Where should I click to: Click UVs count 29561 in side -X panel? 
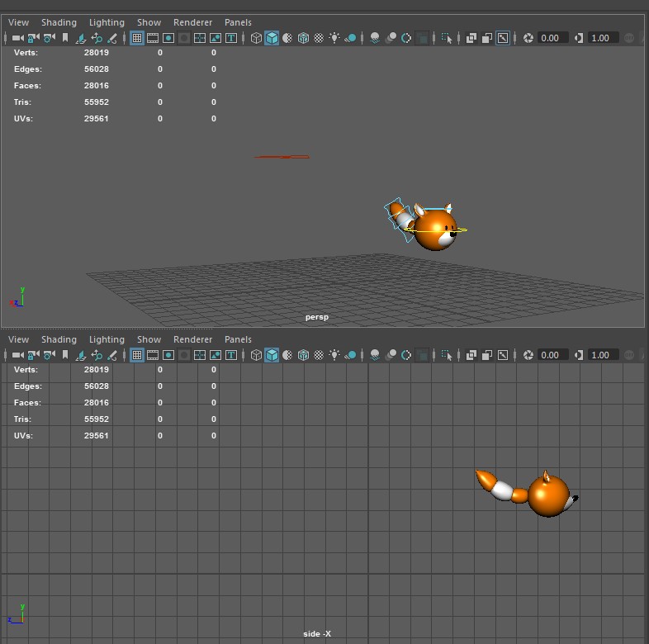coord(97,436)
